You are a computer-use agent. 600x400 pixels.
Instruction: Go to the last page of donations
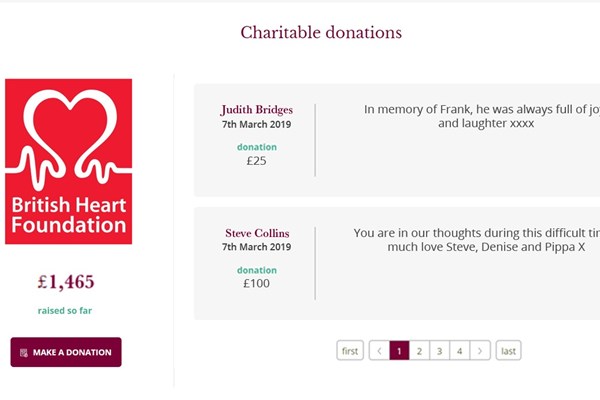(x=508, y=351)
